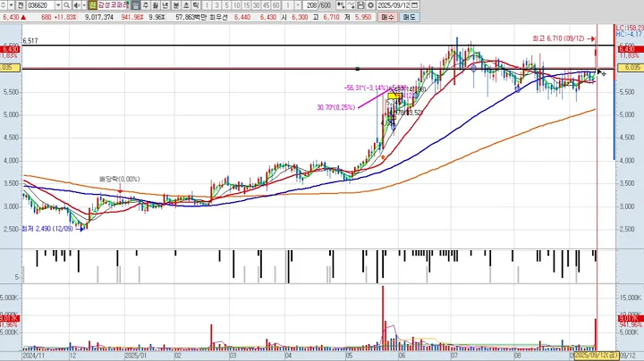This screenshot has height=361, width=644.
Task: Pick the 10 interval button
Action: [236, 5]
